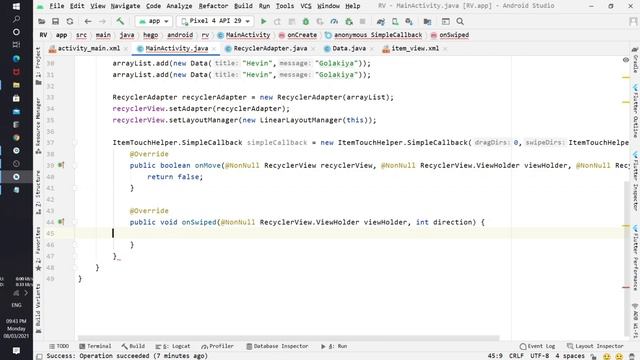Switch to item_view.xml tab
This screenshot has width=640, height=360.
pyautogui.click(x=415, y=49)
